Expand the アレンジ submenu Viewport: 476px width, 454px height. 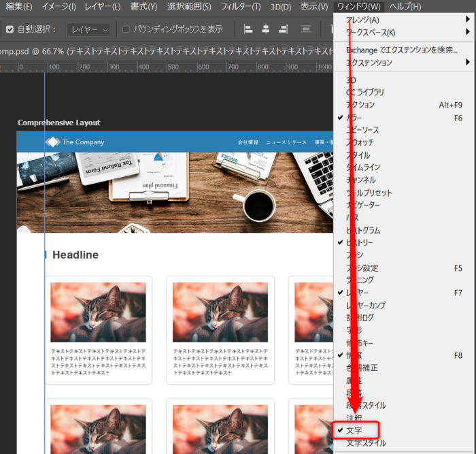405,20
